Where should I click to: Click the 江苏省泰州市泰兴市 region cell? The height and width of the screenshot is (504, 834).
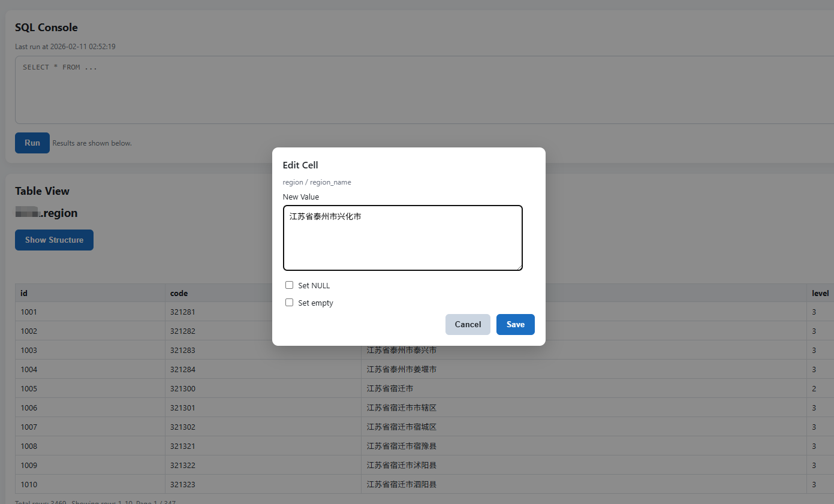click(401, 350)
